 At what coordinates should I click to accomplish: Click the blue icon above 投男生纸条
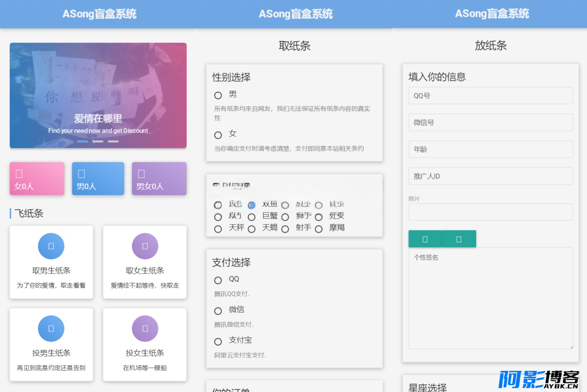51,329
